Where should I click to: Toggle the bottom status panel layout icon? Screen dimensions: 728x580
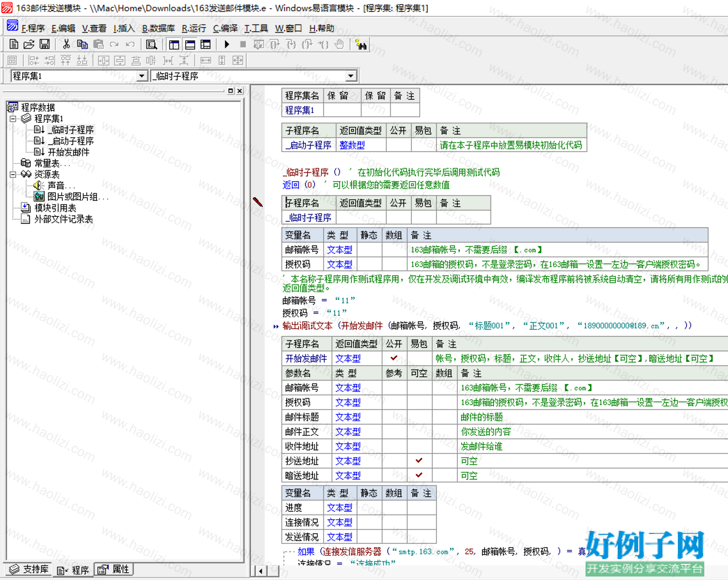tap(190, 44)
